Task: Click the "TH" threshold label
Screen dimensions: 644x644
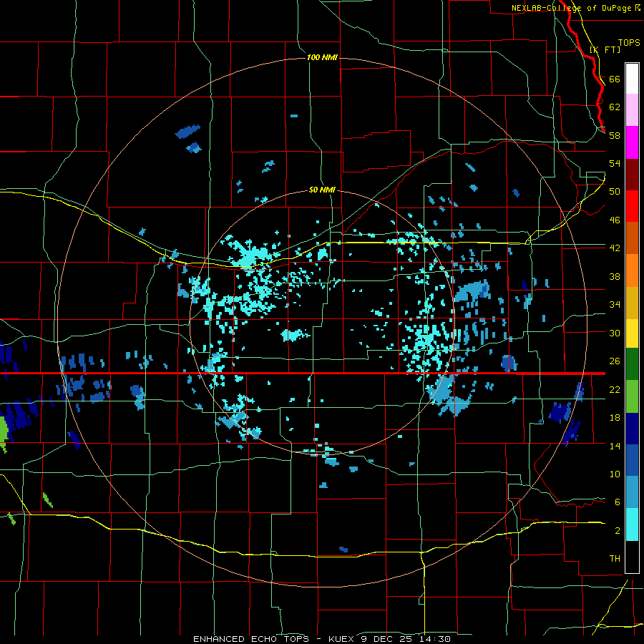Action: click(615, 559)
